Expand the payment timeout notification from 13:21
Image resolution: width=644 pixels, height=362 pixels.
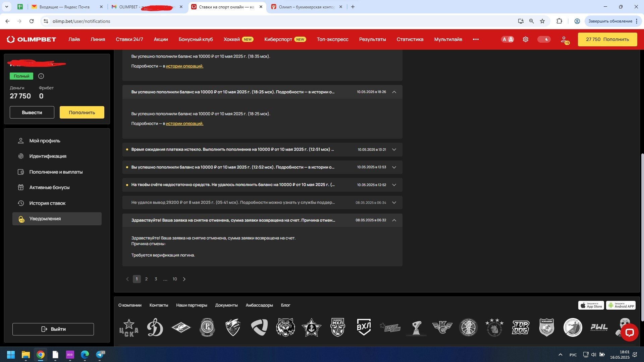click(394, 150)
